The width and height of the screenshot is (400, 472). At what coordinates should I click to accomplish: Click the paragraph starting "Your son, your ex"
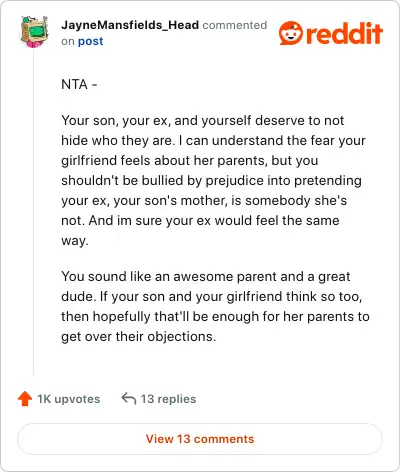point(214,180)
